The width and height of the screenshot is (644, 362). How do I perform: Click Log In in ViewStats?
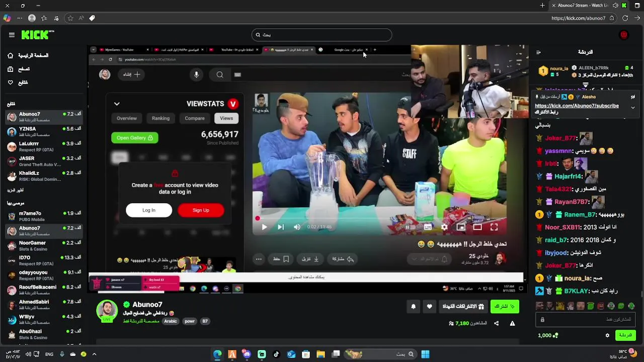[149, 210]
